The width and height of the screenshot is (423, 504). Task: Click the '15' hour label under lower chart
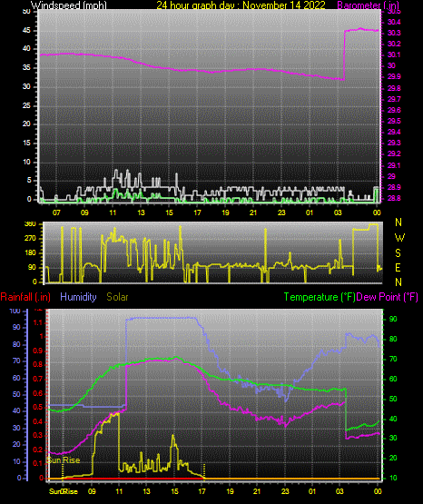tap(174, 491)
